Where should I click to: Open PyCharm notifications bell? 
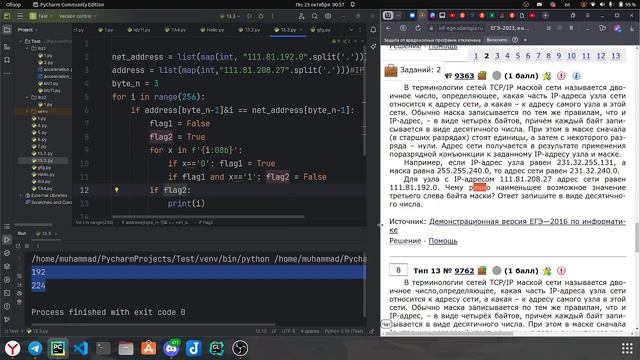pyautogui.click(x=373, y=30)
